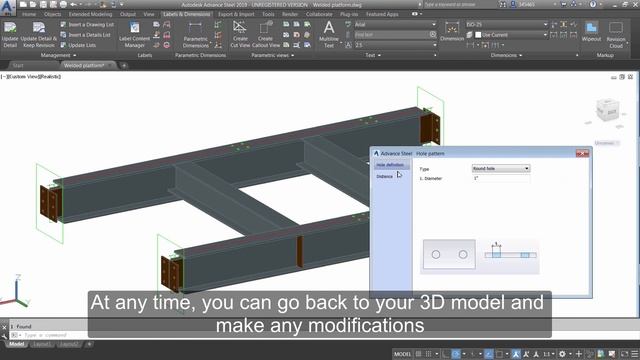Expand the Parametric views panel
This screenshot has width=640, height=360.
pyautogui.click(x=273, y=55)
